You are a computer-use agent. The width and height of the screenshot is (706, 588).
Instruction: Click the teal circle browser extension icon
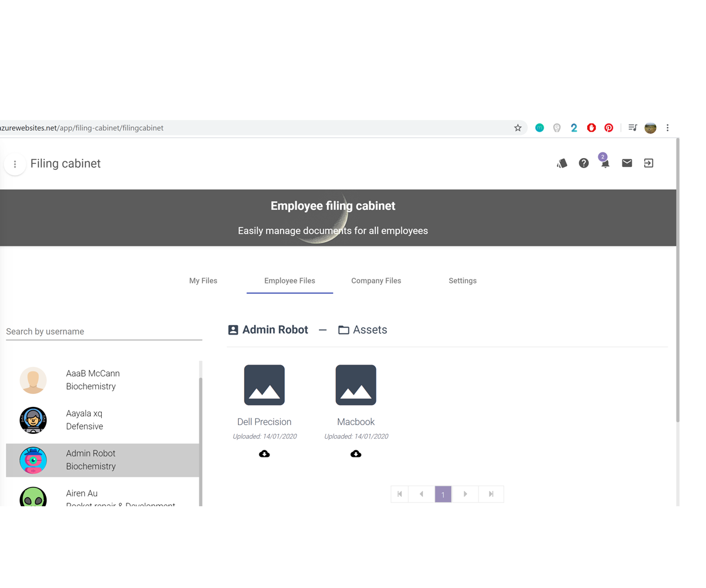[540, 128]
